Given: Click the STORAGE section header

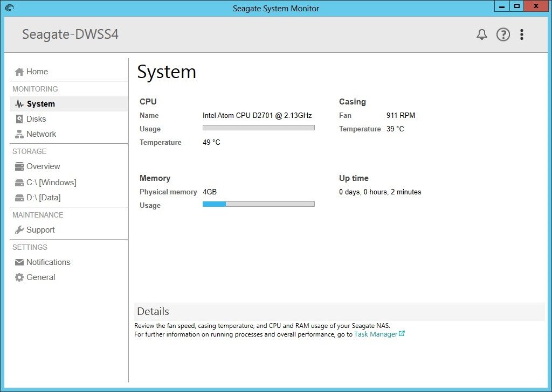Looking at the screenshot, I should 30,151.
